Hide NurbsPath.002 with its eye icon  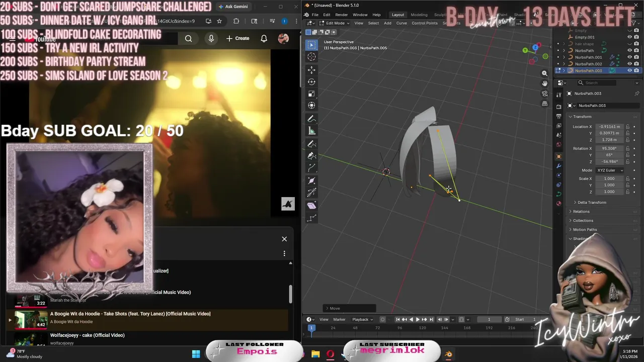pos(629,64)
